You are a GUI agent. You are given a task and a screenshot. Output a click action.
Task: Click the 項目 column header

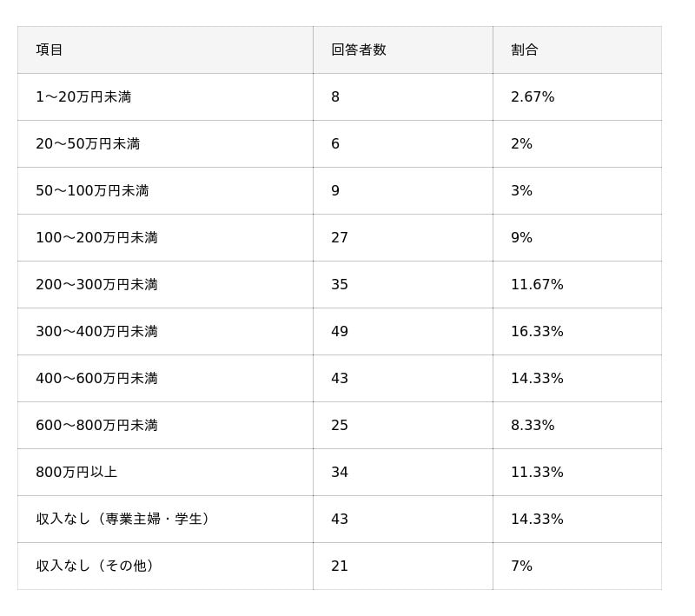50,50
